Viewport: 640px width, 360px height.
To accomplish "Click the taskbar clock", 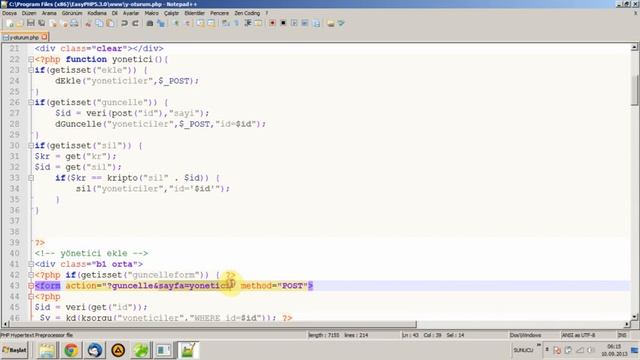I will (x=614, y=350).
